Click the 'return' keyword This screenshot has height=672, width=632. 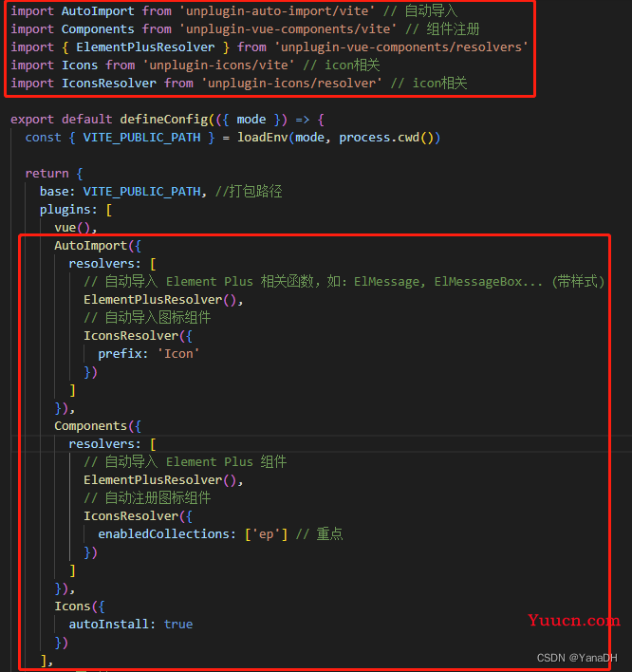(46, 173)
